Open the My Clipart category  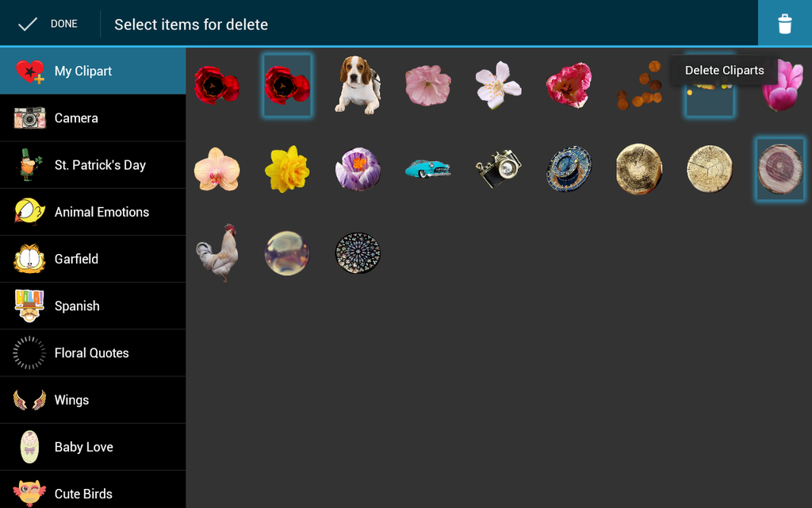click(x=93, y=71)
